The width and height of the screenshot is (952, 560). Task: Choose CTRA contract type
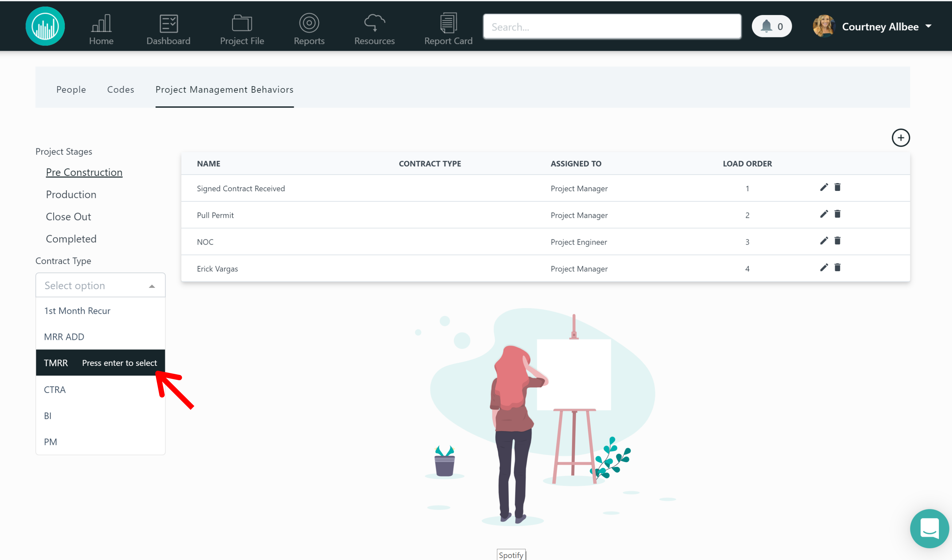(x=101, y=389)
